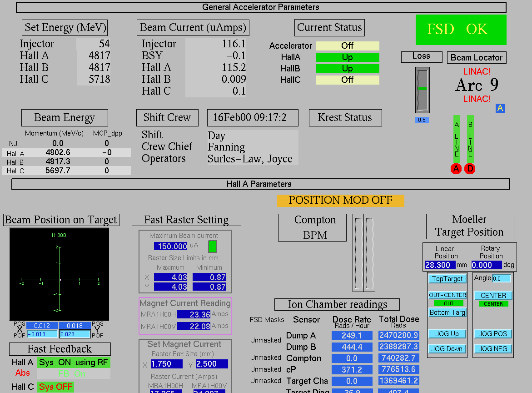
Task: Click the Compton BPM left vertical bar
Action: pyautogui.click(x=358, y=253)
